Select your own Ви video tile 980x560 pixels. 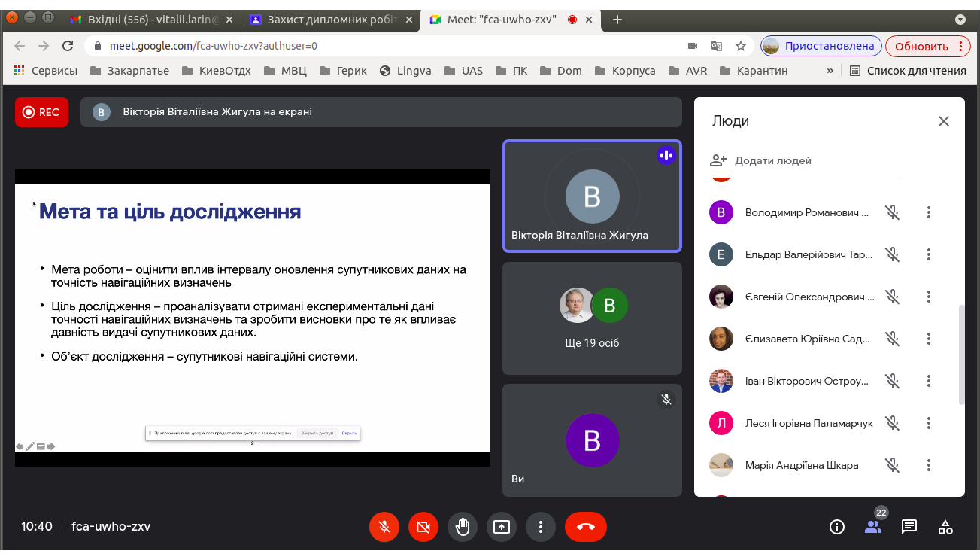(x=592, y=440)
